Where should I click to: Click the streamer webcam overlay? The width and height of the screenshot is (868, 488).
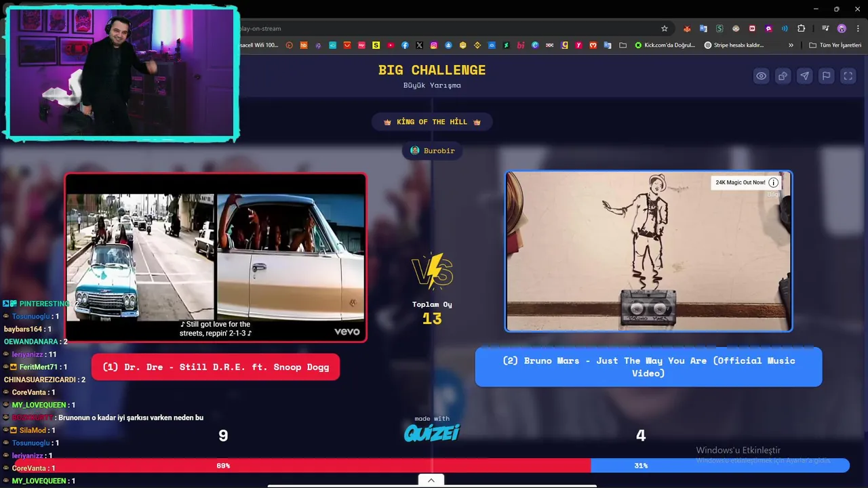tap(122, 73)
